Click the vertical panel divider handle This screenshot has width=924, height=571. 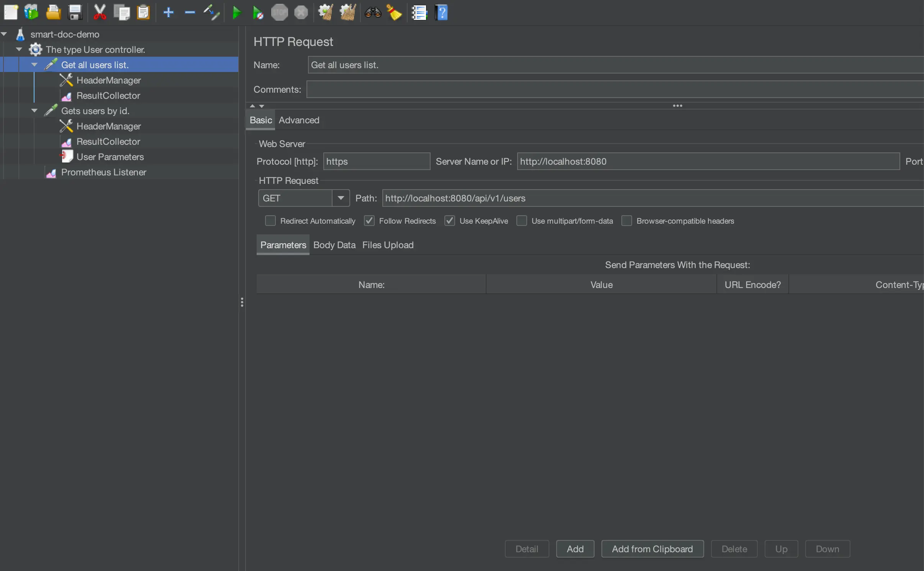pos(242,302)
